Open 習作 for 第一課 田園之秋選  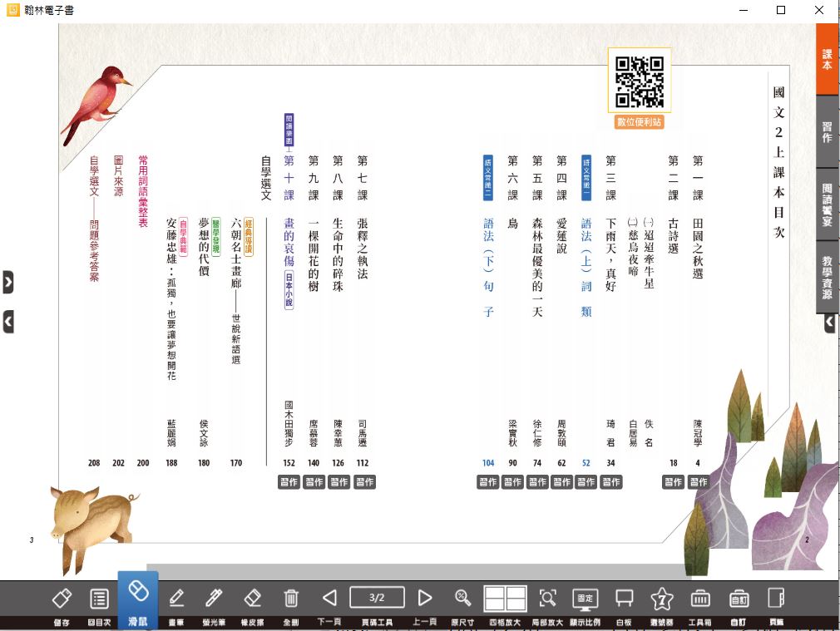pos(698,482)
